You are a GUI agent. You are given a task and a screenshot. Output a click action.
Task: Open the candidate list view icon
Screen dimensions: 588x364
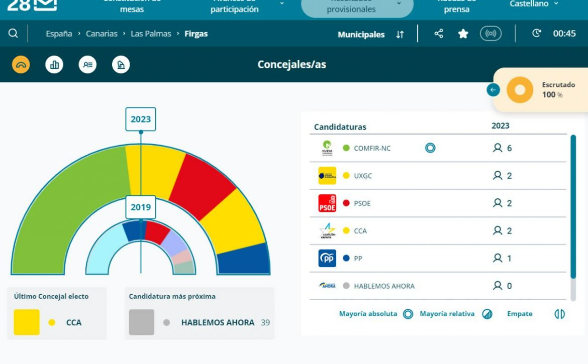point(88,65)
